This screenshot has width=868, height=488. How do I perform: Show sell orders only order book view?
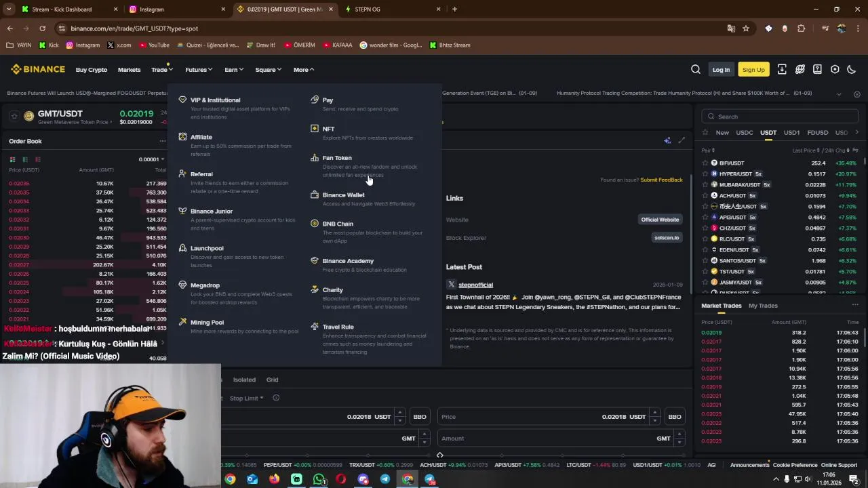click(x=37, y=159)
